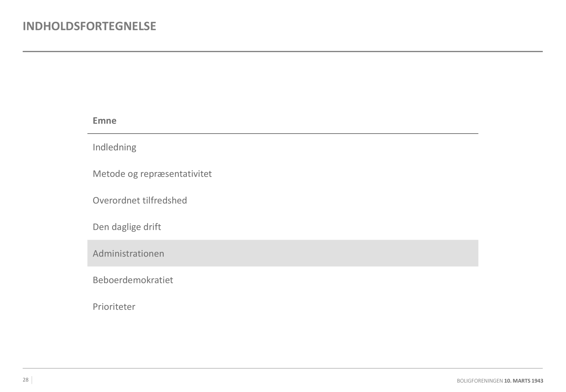Click page number 28 in footer

(25, 380)
